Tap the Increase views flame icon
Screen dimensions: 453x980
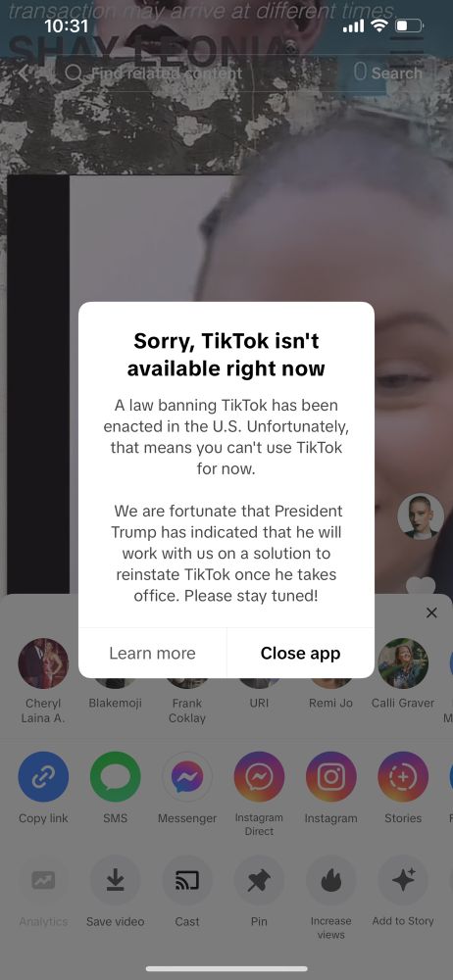point(331,880)
